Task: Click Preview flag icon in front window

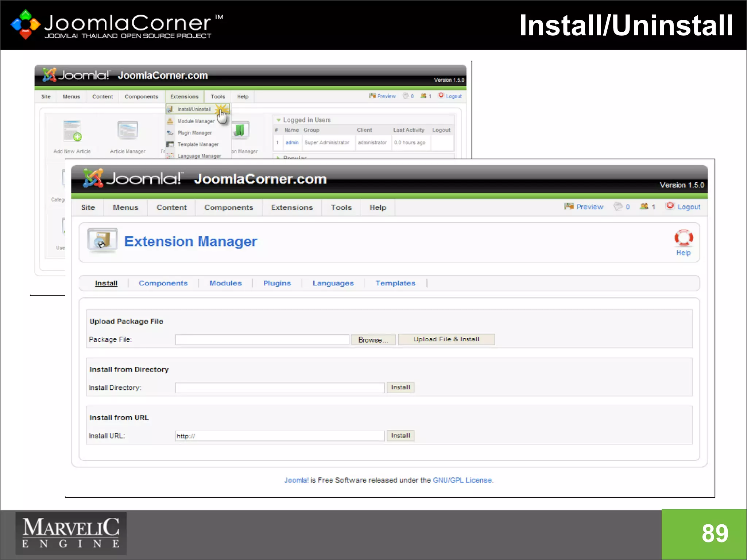Action: coord(569,206)
